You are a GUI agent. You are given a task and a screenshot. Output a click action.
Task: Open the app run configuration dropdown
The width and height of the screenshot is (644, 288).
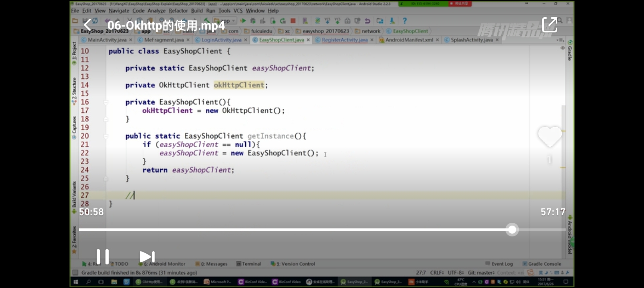pos(226,21)
